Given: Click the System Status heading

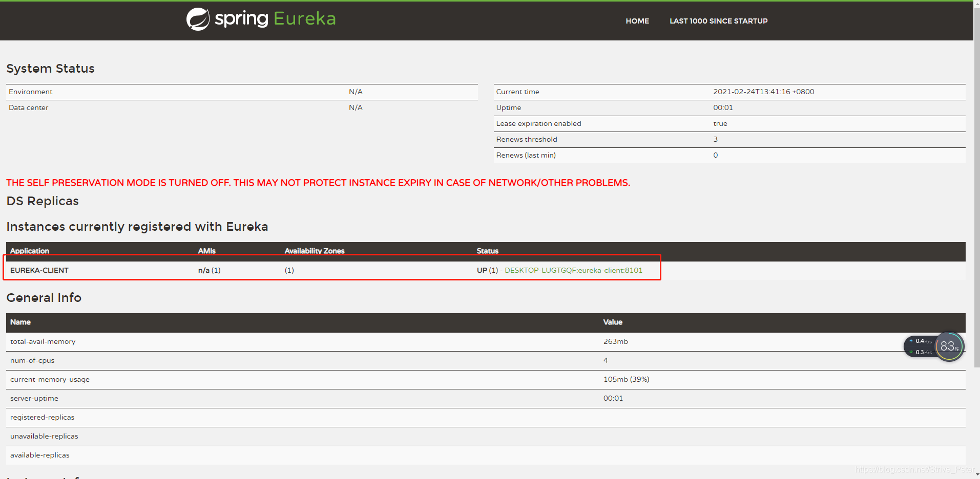Looking at the screenshot, I should pos(50,69).
